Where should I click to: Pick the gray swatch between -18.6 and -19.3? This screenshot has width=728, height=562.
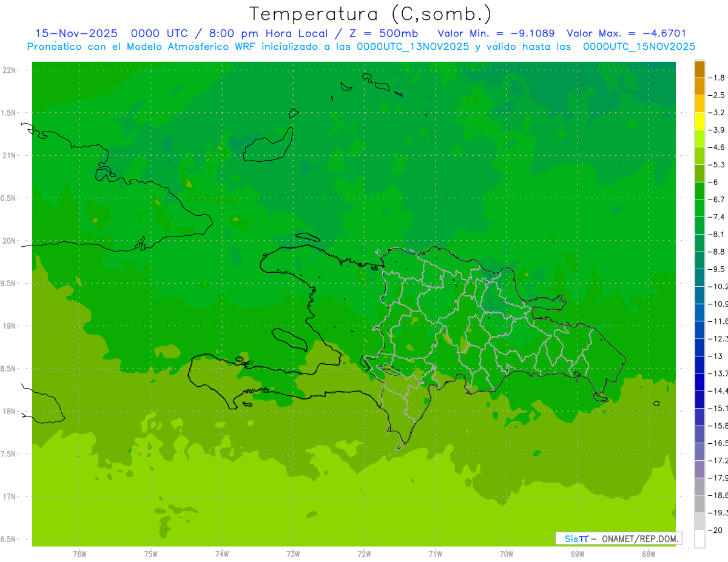tap(699, 504)
